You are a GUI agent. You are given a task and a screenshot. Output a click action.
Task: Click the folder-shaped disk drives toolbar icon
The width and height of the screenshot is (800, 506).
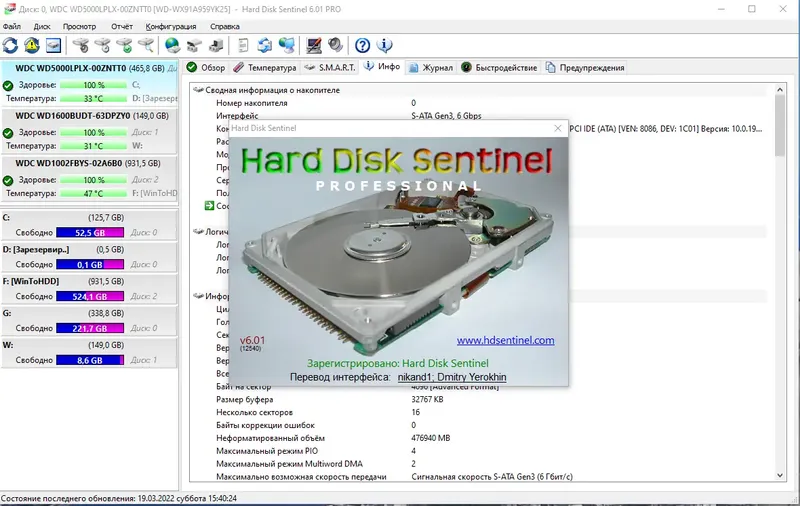tap(194, 45)
